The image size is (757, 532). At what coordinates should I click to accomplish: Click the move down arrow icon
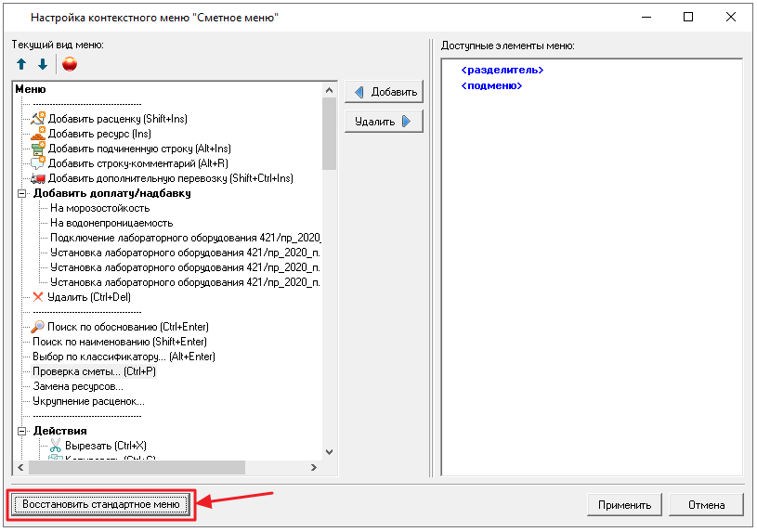[x=42, y=64]
